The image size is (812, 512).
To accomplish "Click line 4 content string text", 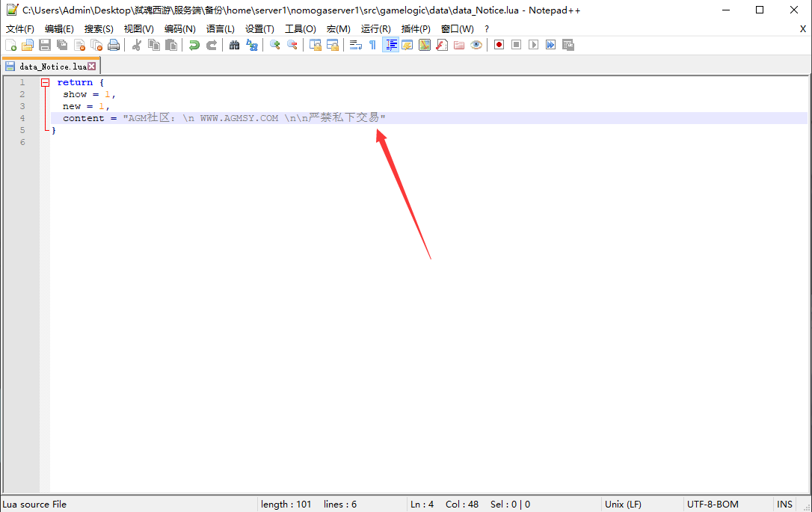I will 254,118.
